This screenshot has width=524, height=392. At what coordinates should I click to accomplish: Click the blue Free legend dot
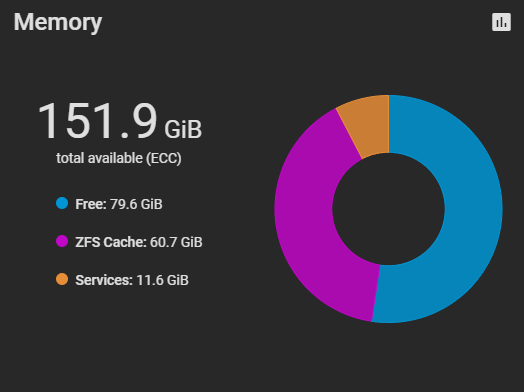coord(62,203)
